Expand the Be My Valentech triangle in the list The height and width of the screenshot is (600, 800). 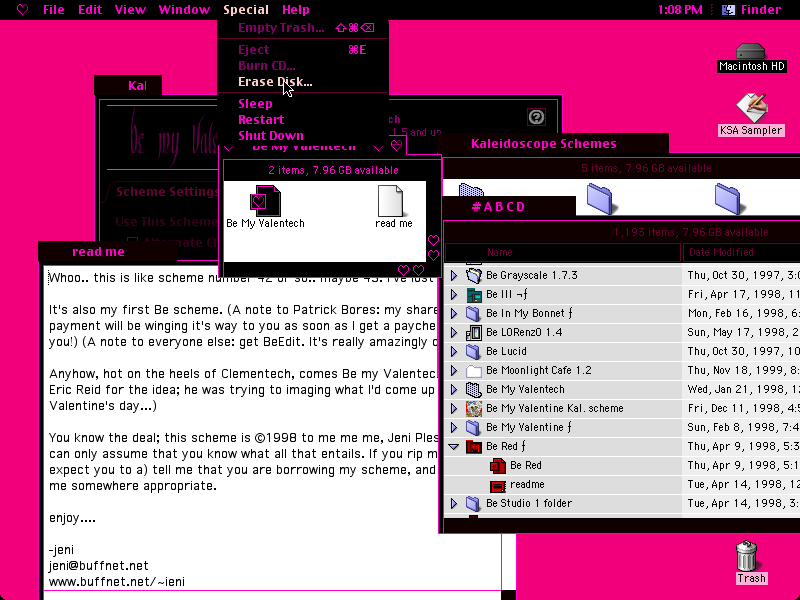tap(454, 390)
